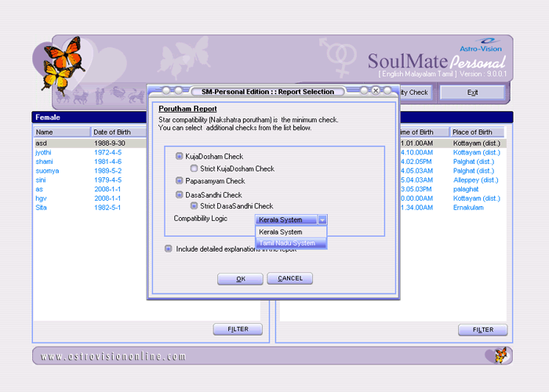Viewport: 549px width, 392px height.
Task: Click the Place of Birth column header
Action: [x=477, y=132]
